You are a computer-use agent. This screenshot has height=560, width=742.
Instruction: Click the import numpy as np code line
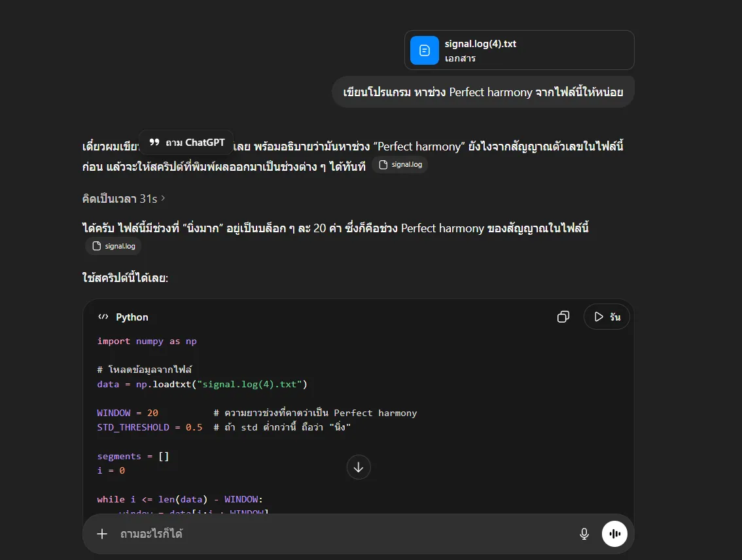point(147,341)
